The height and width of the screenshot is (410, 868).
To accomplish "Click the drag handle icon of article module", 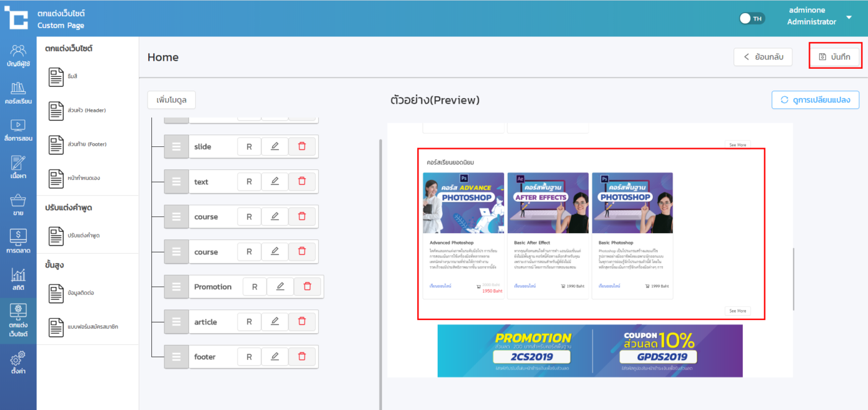I will pos(176,322).
